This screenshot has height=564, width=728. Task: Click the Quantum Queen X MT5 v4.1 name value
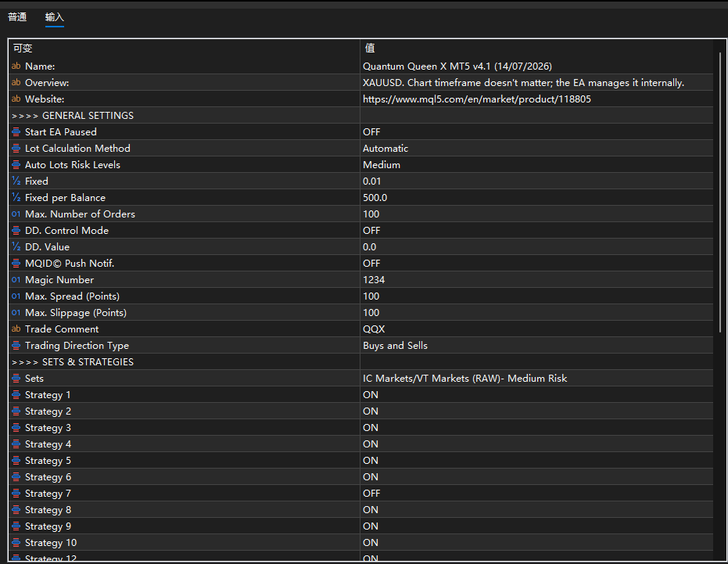coord(457,66)
